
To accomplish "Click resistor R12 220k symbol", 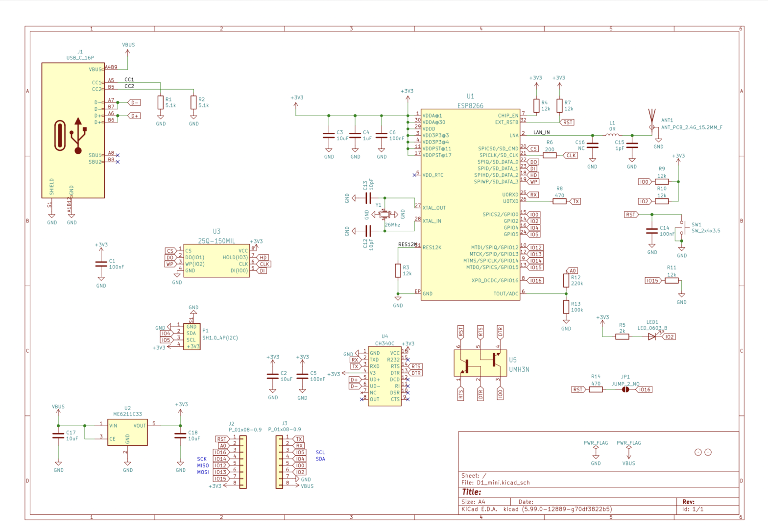I will [566, 280].
